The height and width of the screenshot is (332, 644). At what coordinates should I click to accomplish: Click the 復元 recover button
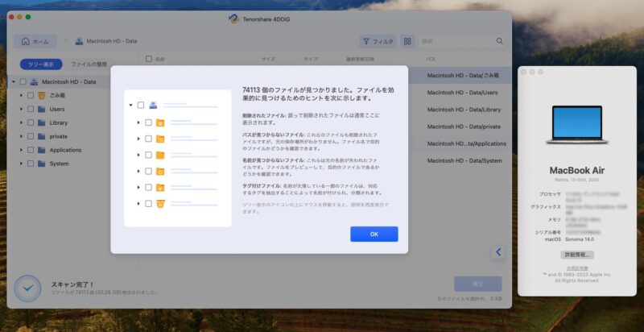[477, 284]
